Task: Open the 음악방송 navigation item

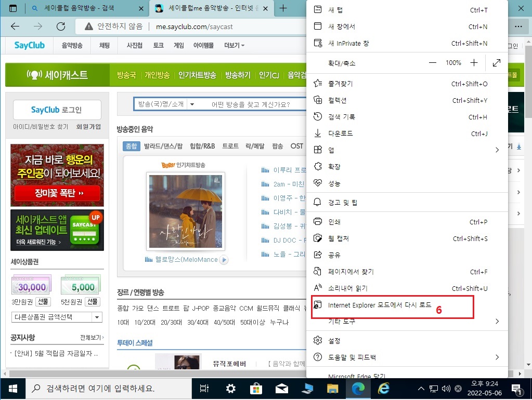Action: pyautogui.click(x=72, y=45)
